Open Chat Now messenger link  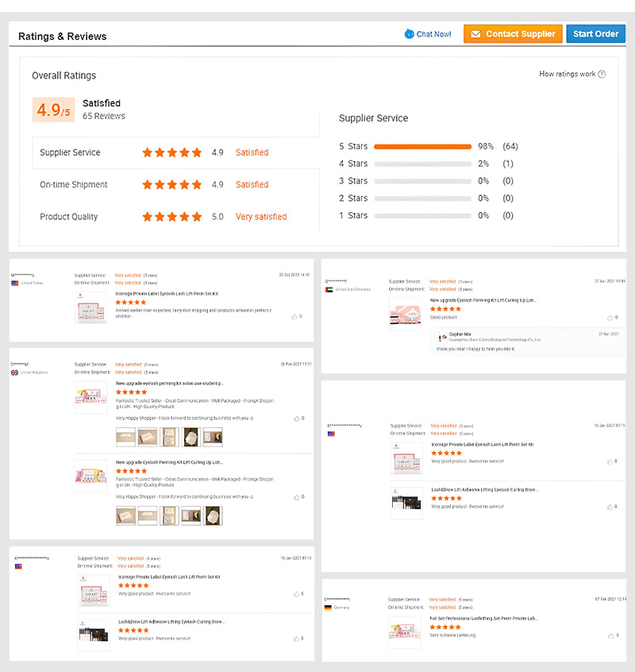(428, 34)
